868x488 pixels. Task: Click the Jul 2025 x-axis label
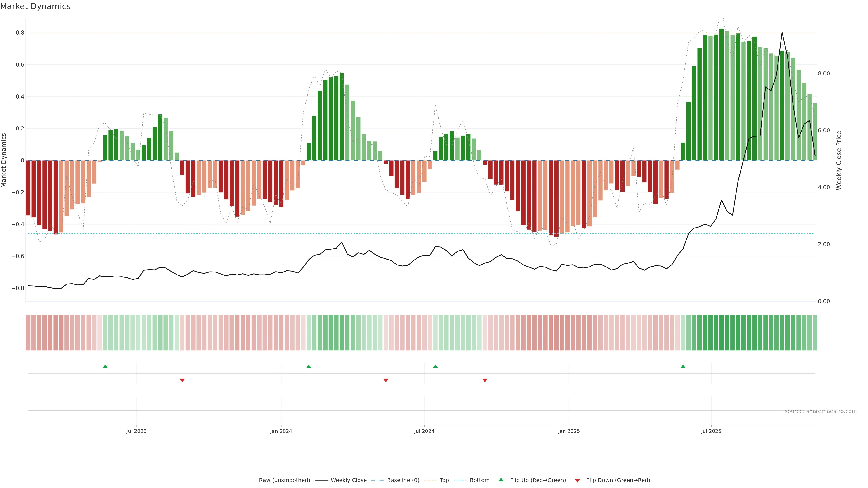(x=711, y=431)
